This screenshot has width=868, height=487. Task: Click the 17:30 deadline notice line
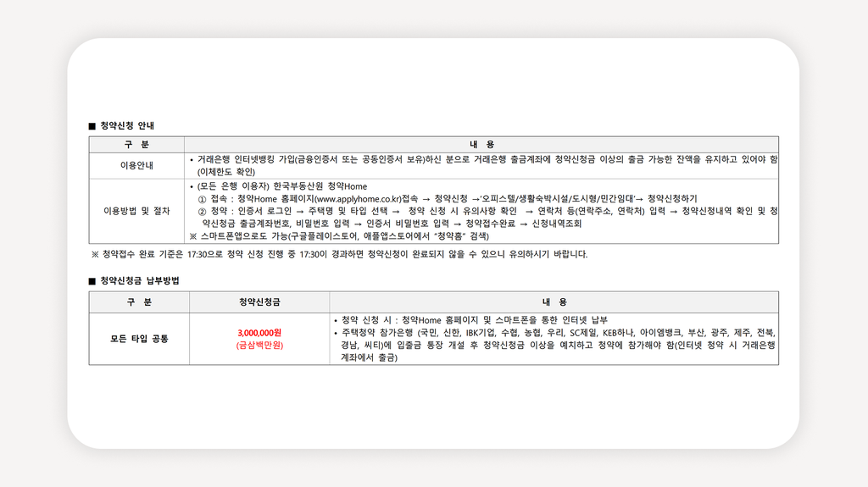(339, 255)
